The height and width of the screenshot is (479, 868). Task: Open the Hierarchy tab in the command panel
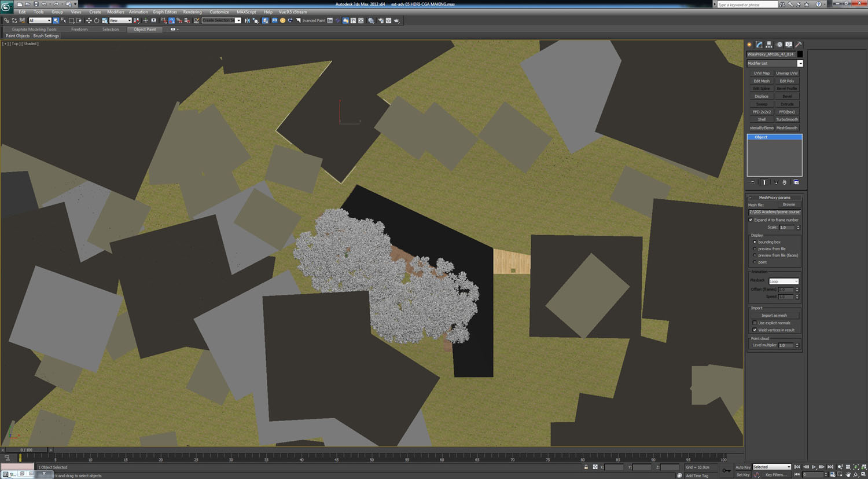pyautogui.click(x=769, y=45)
